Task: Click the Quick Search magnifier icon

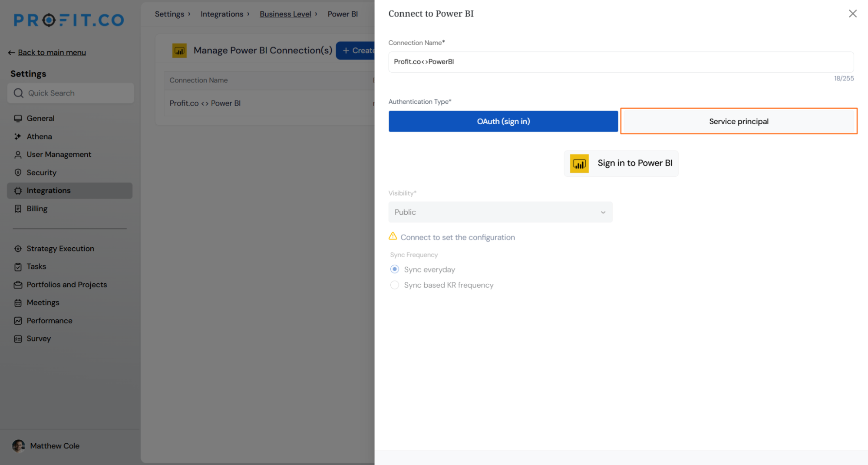Action: pyautogui.click(x=18, y=93)
